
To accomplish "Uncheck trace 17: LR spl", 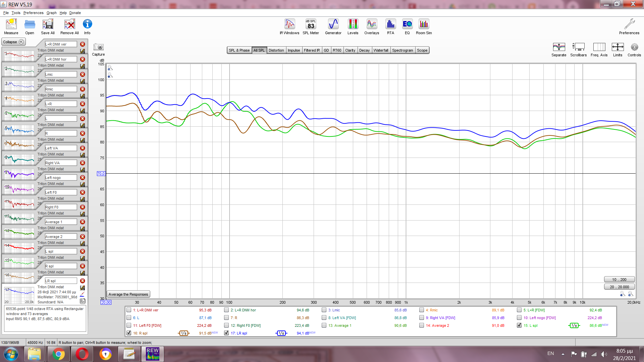I will (226, 333).
